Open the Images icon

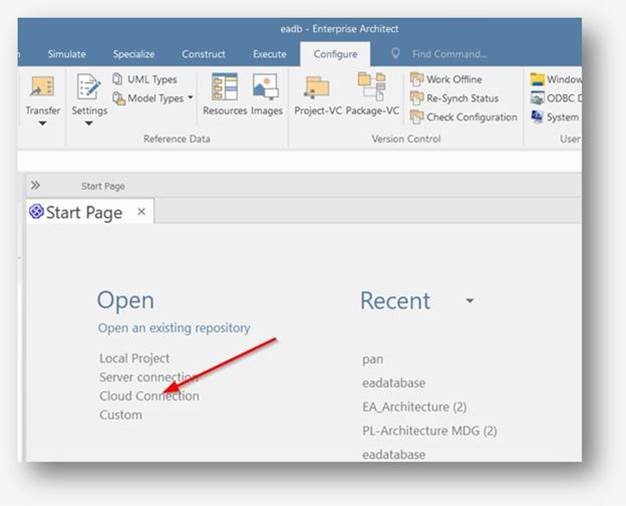click(x=265, y=86)
